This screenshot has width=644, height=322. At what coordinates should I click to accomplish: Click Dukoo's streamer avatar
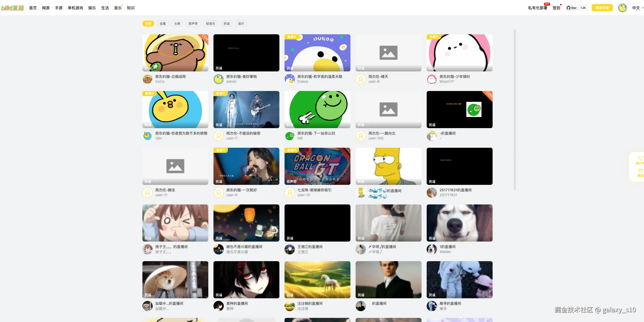coord(290,79)
